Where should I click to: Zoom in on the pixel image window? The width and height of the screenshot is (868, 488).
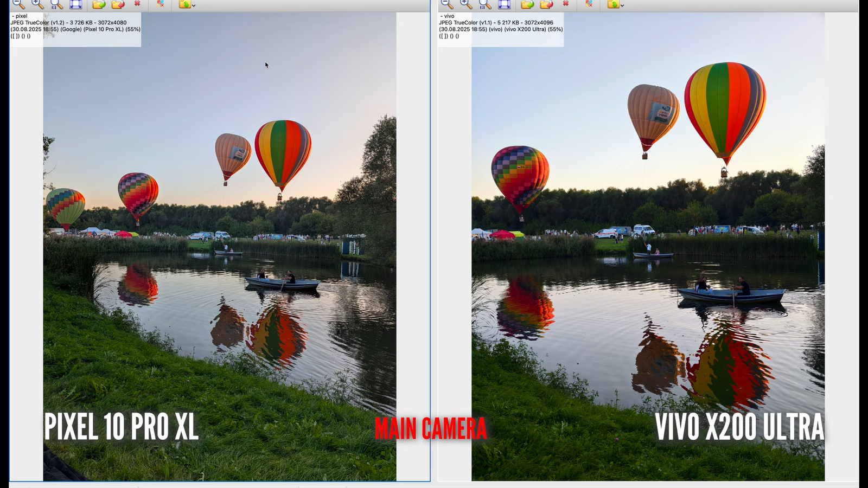tap(37, 4)
